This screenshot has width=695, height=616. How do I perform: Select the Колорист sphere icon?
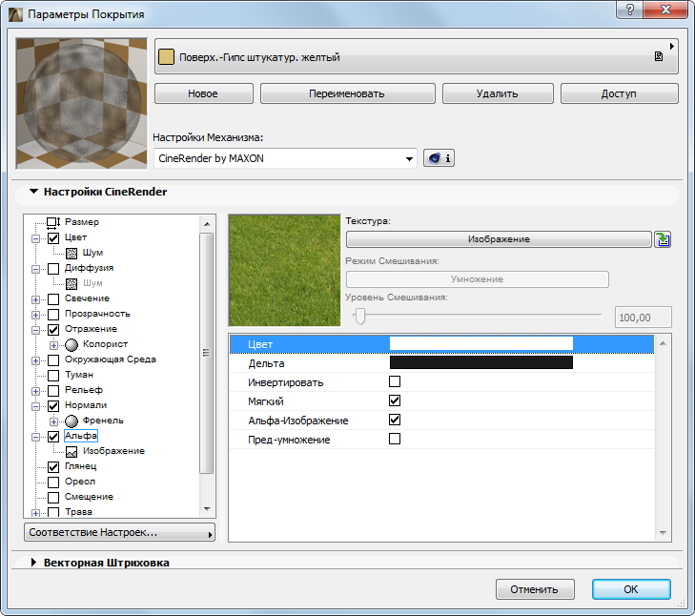72,344
